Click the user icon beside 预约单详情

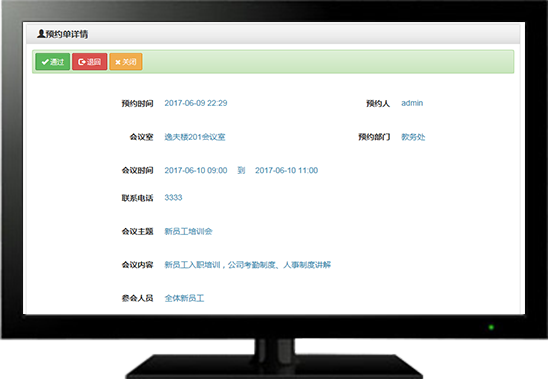click(41, 34)
